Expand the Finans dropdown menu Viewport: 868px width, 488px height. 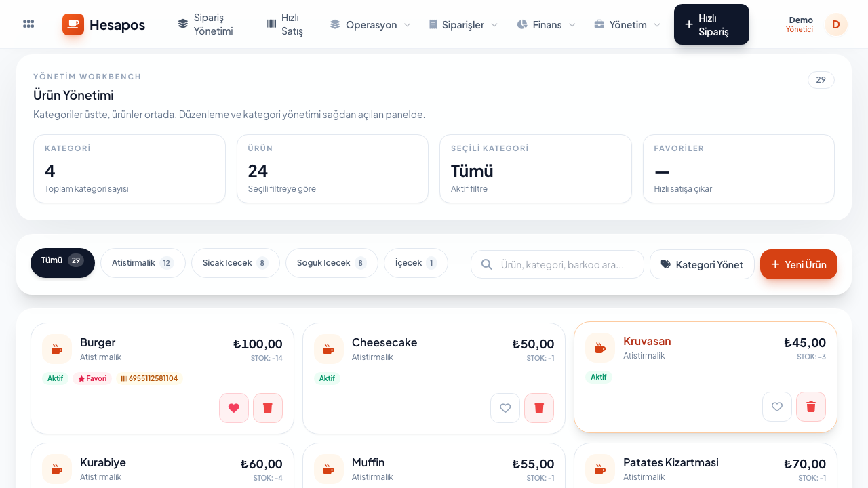(546, 24)
